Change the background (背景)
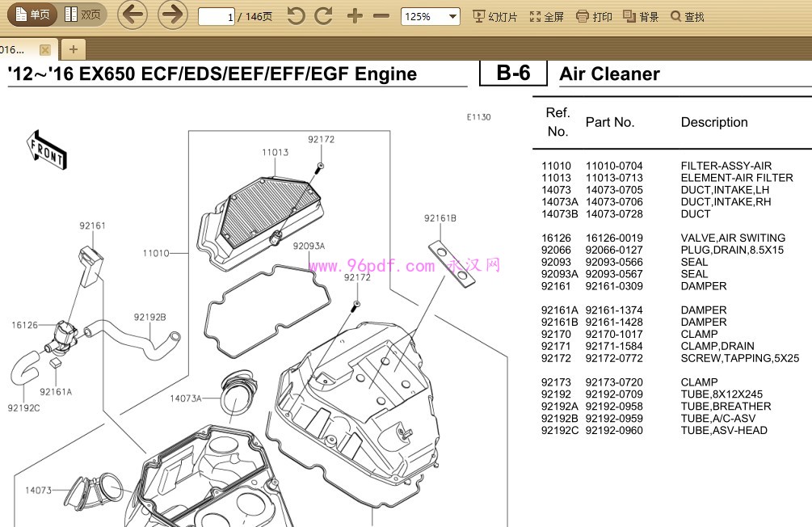812x527 pixels. point(641,17)
